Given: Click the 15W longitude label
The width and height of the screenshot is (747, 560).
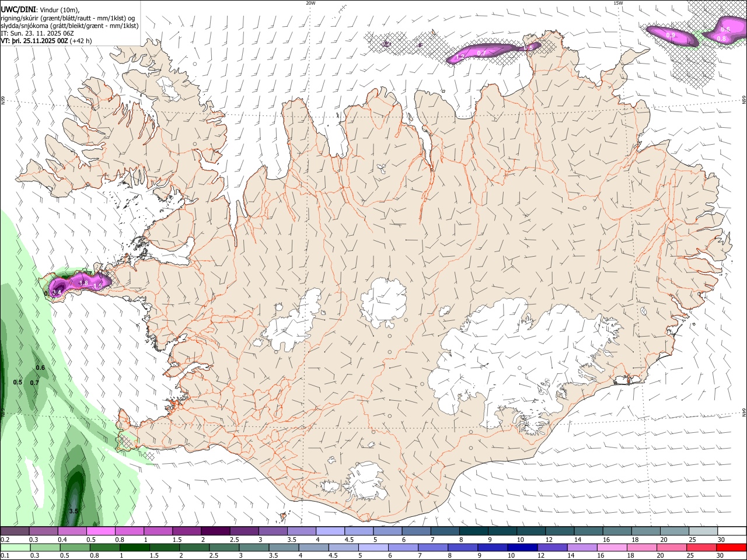Looking at the screenshot, I should [617, 3].
